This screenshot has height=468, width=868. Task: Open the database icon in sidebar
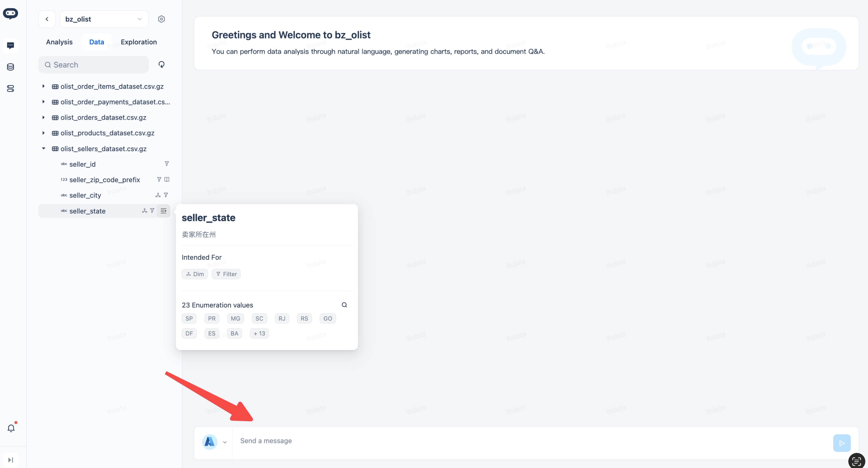(x=11, y=67)
